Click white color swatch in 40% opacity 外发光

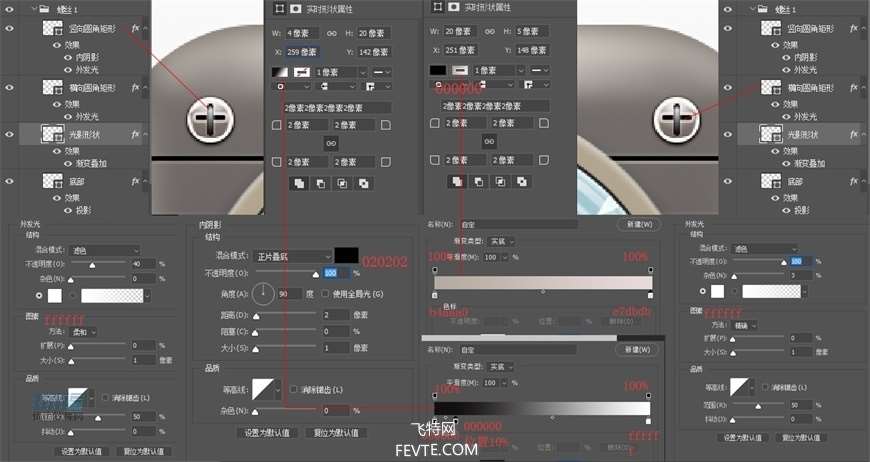55,296
